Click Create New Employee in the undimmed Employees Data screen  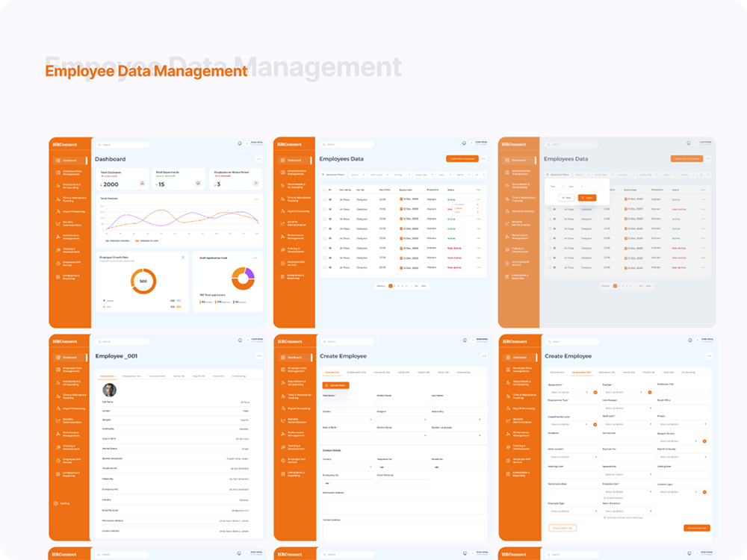pos(462,158)
